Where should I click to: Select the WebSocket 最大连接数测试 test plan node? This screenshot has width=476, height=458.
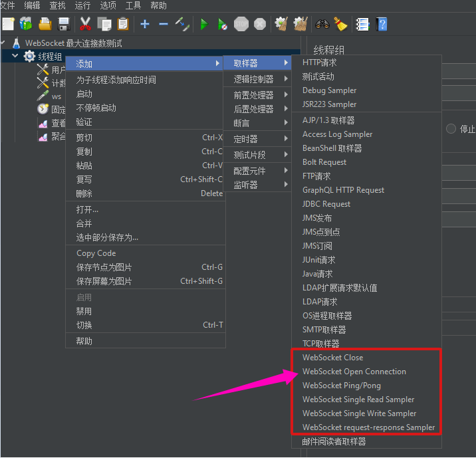click(73, 43)
